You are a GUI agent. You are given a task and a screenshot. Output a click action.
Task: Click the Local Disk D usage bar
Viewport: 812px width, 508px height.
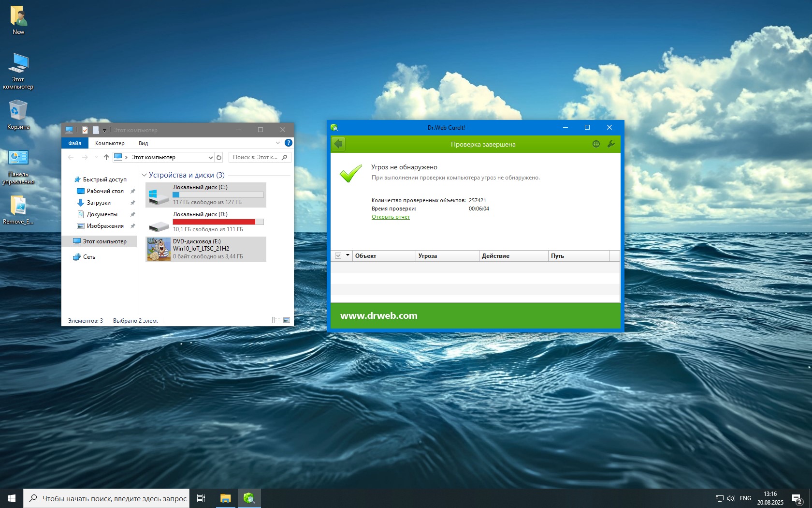[218, 222]
